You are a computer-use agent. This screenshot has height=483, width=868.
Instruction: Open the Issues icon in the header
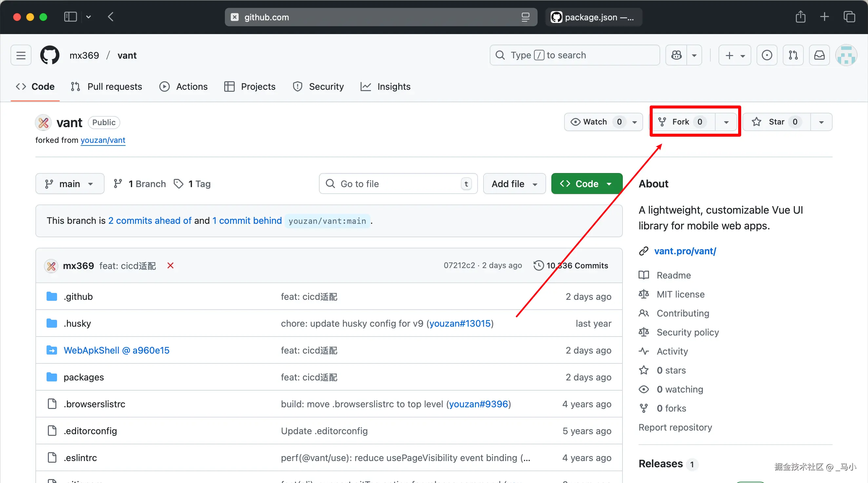767,55
